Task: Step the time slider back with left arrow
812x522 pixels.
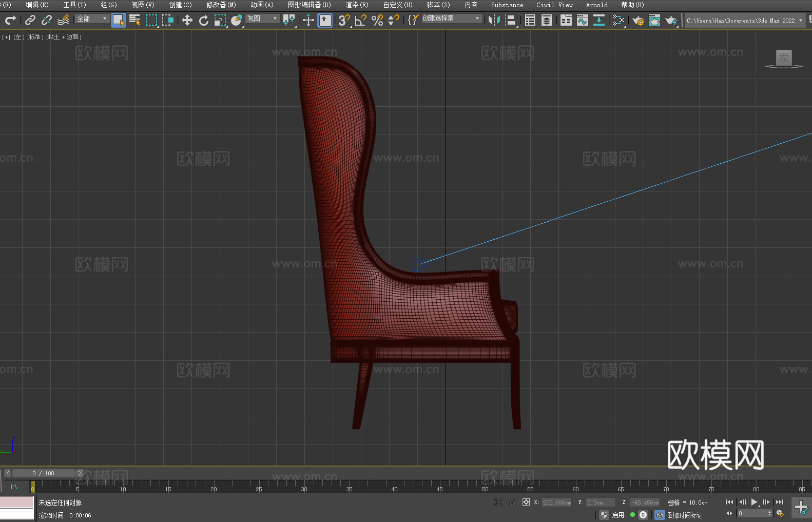Action: (8, 473)
